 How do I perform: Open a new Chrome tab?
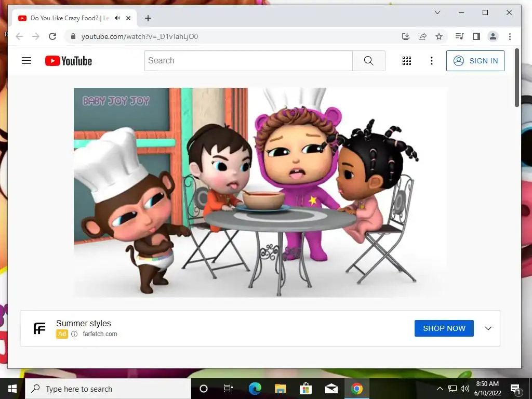[148, 18]
